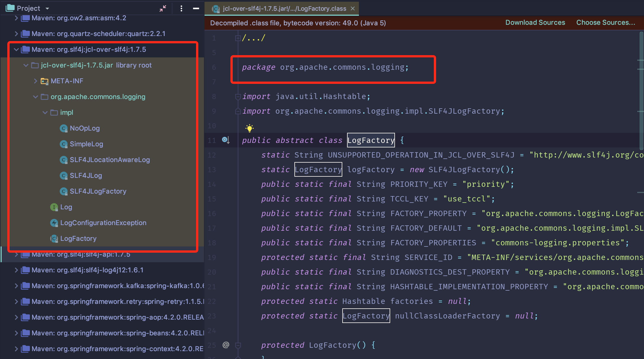Click the Choose Sources... link
The image size is (644, 359).
coord(605,23)
